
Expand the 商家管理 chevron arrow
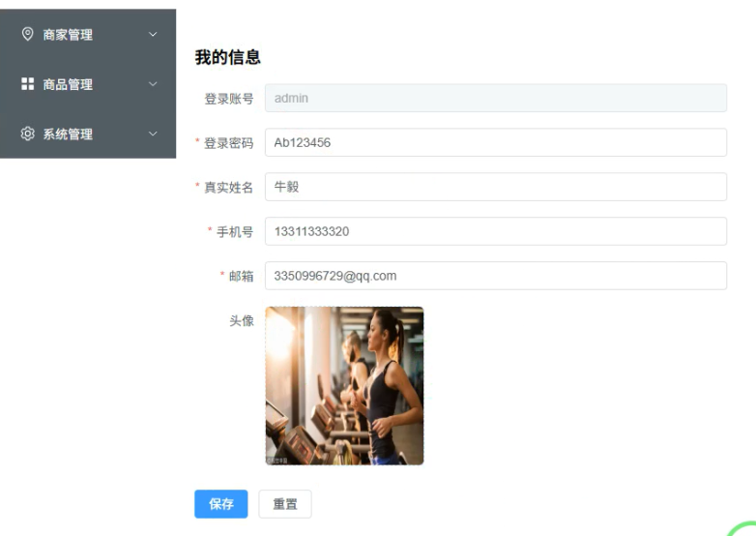[x=153, y=34]
